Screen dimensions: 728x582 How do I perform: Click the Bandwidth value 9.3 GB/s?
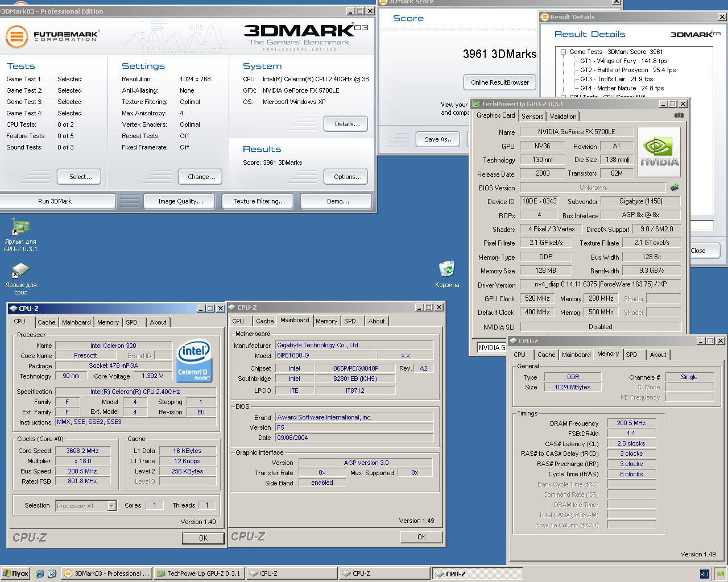click(x=652, y=271)
